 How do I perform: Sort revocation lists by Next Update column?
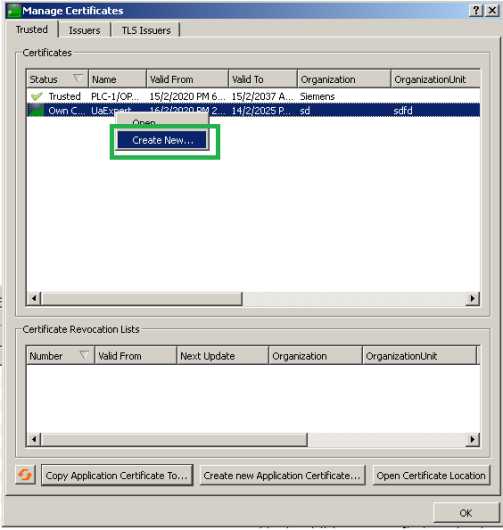point(222,356)
